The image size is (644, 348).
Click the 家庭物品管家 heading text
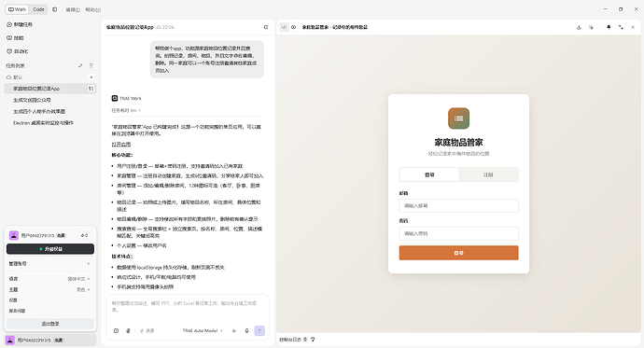[458, 143]
